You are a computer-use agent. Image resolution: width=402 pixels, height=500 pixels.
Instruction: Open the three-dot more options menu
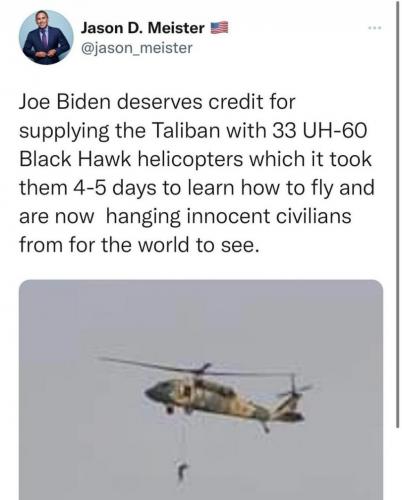[375, 28]
